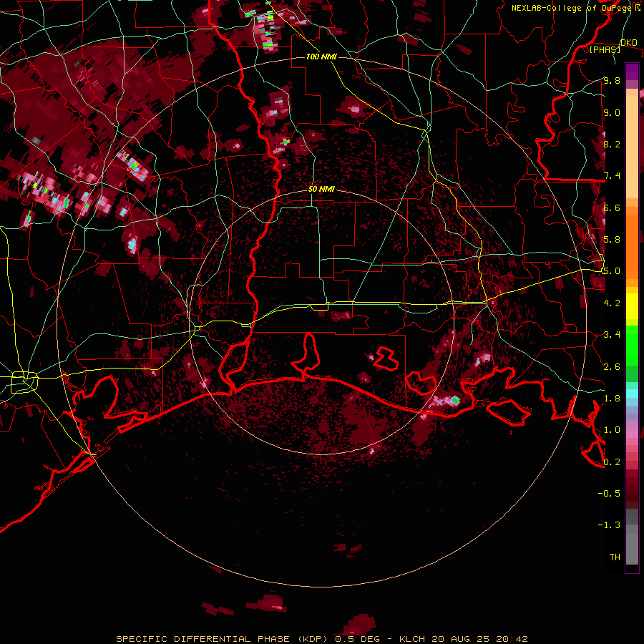
Task: Click the 5.0 value on the scale
Action: (x=612, y=271)
